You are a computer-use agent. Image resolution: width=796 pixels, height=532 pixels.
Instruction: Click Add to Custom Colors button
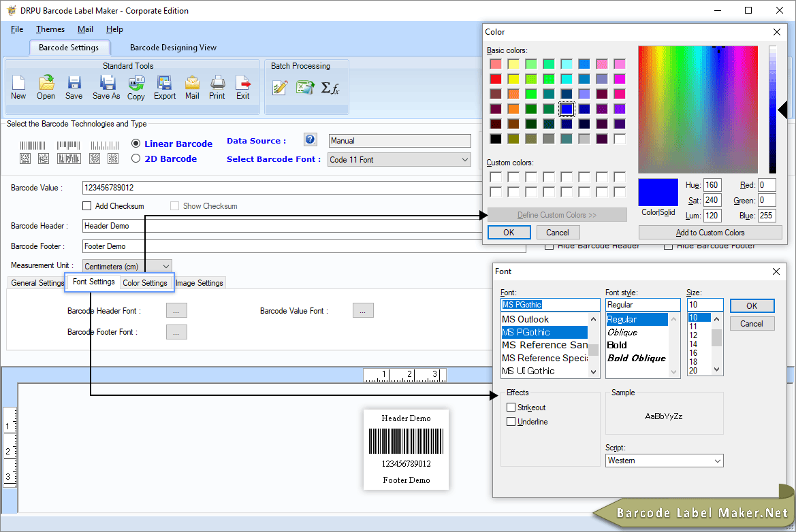tap(710, 232)
